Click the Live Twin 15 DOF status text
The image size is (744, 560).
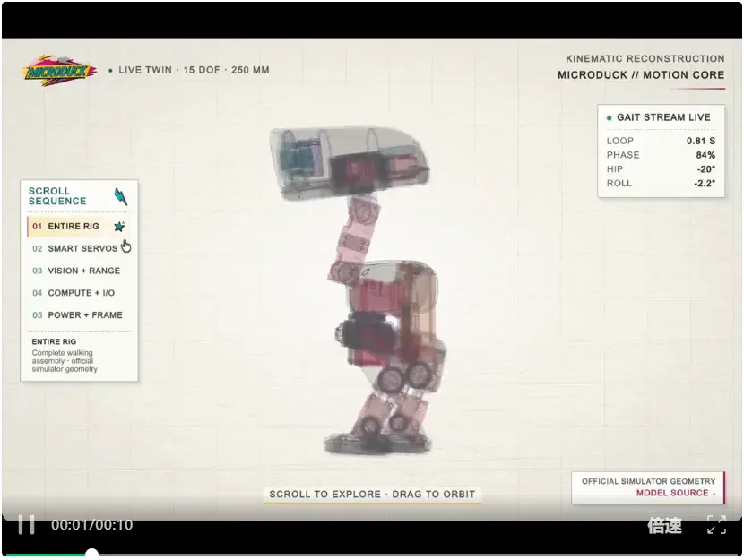coord(194,70)
